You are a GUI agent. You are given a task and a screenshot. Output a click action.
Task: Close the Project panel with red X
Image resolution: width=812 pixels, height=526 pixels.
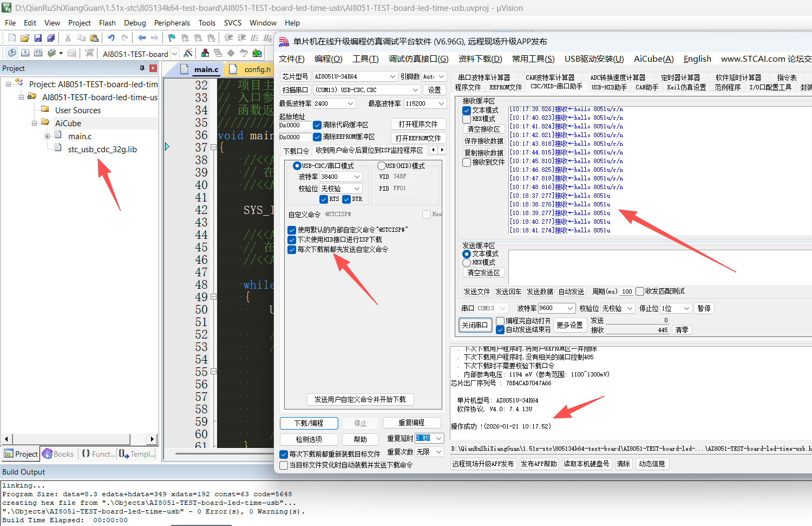pyautogui.click(x=153, y=68)
